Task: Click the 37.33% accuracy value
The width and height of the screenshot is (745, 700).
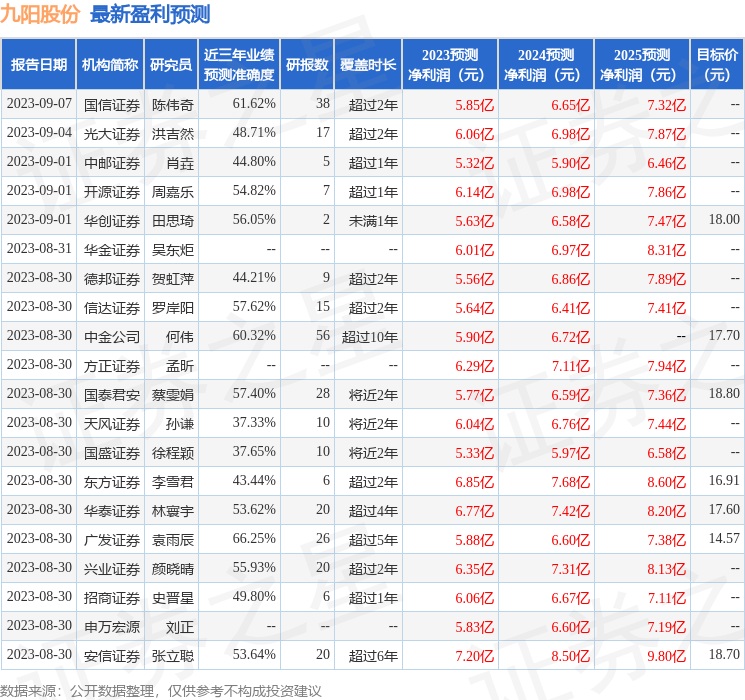Action: pyautogui.click(x=254, y=422)
